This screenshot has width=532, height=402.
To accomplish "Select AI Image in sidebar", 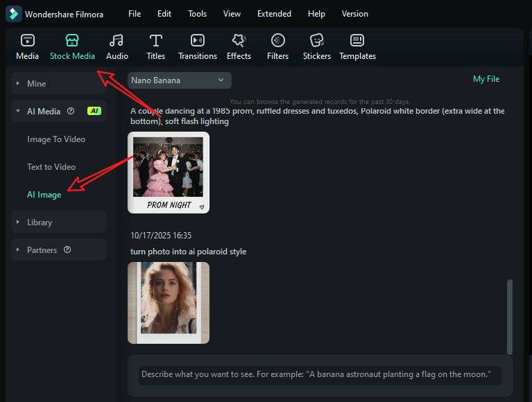I will [x=44, y=195].
